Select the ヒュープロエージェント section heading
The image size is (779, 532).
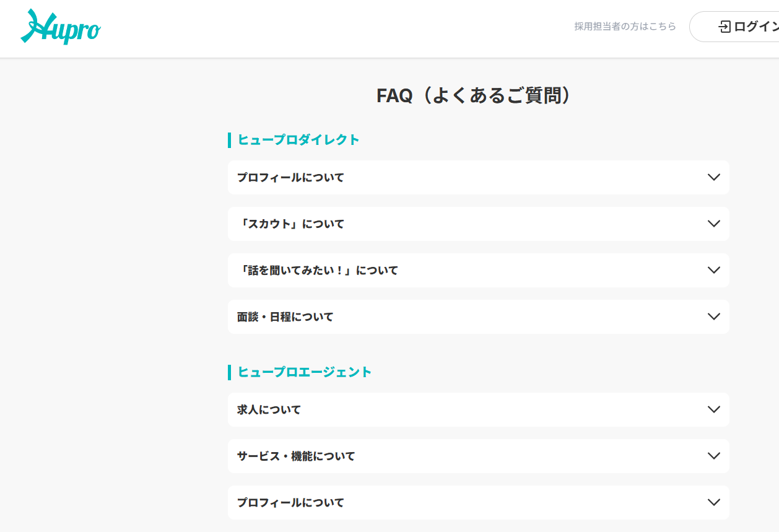click(x=305, y=372)
